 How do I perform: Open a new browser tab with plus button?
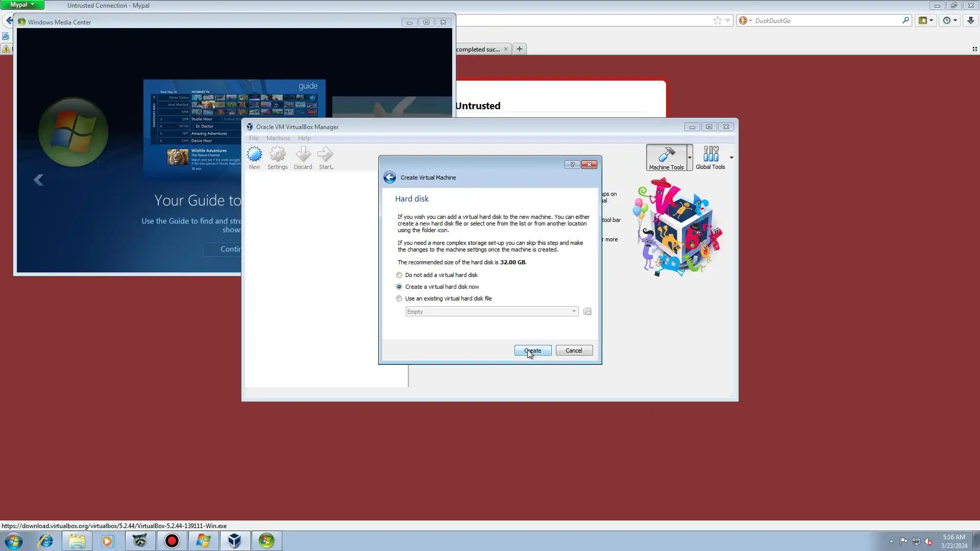click(519, 49)
